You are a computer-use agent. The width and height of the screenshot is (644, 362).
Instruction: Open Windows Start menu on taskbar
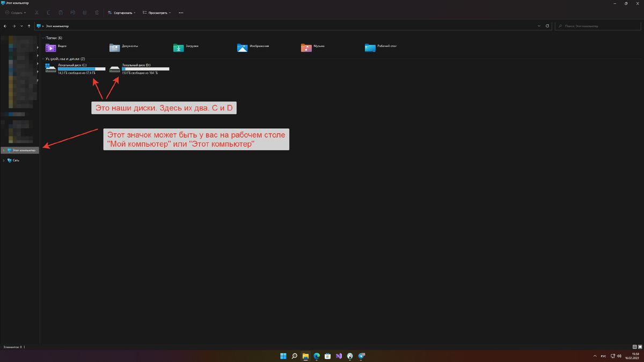(283, 356)
